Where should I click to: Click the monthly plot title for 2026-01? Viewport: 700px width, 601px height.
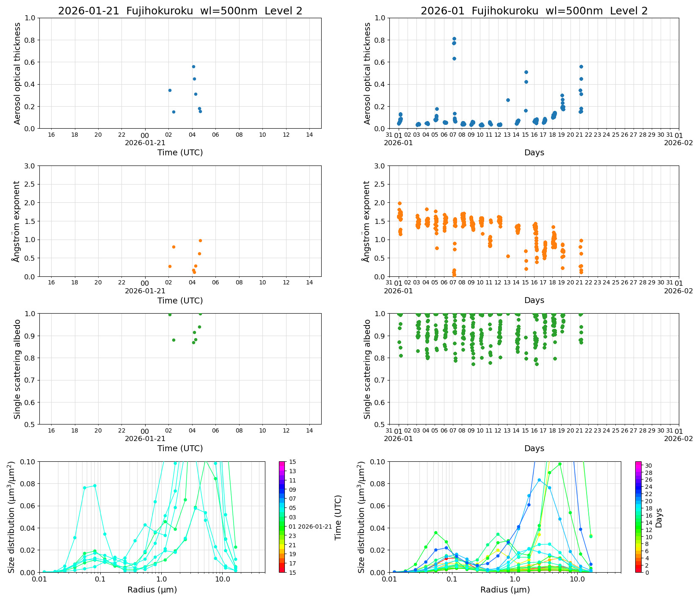(x=534, y=11)
